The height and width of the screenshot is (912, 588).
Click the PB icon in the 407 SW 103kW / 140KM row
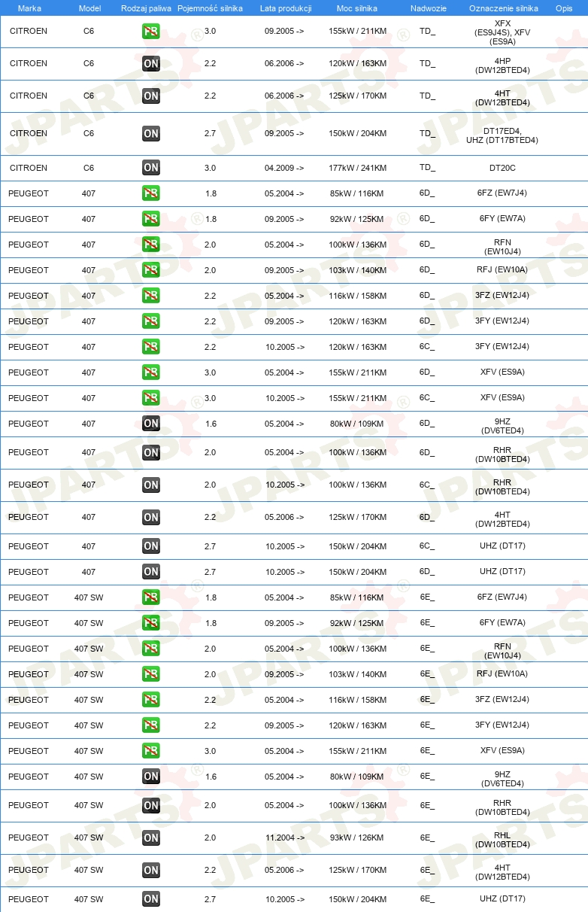150,674
